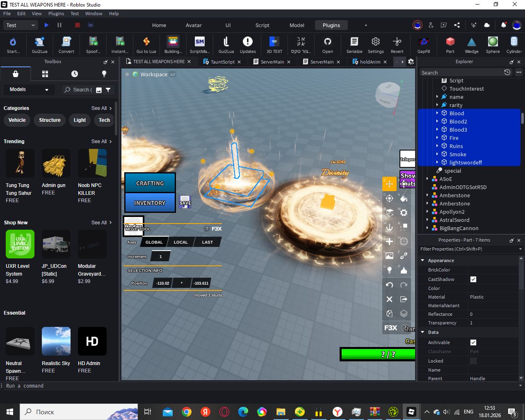Open the Models category dropdown
The image size is (525, 420).
click(29, 89)
